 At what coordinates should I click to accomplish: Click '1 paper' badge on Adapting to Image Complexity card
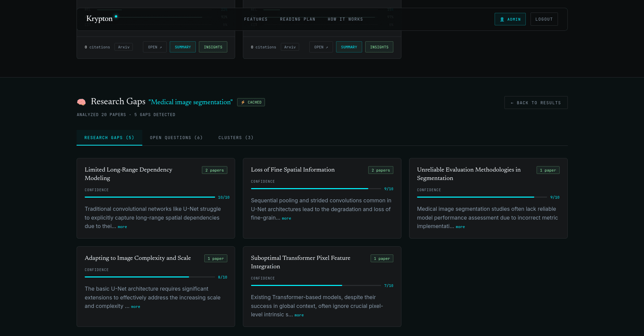click(x=215, y=259)
